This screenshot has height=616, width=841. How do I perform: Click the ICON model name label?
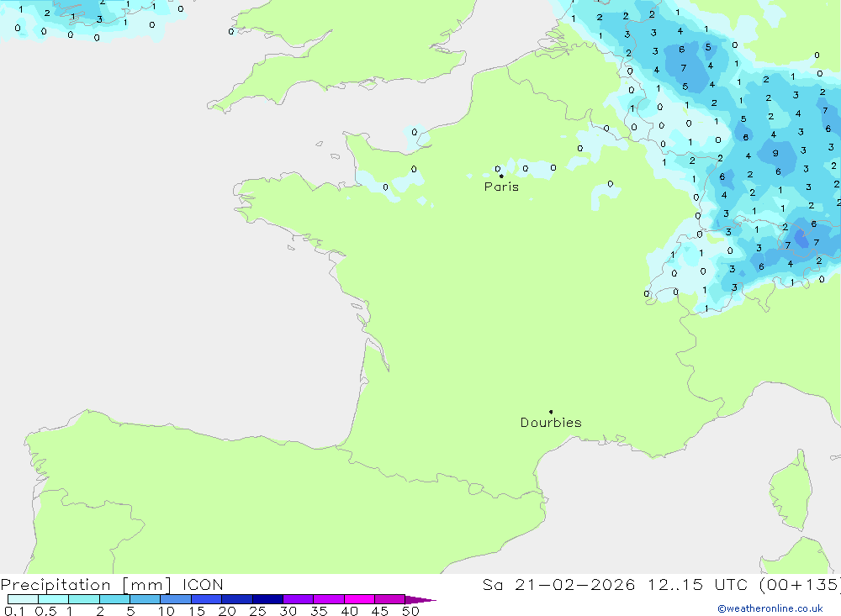203,584
